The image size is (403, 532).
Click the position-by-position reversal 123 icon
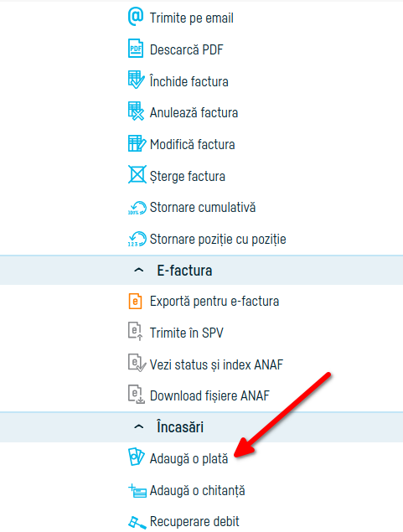[x=137, y=239]
